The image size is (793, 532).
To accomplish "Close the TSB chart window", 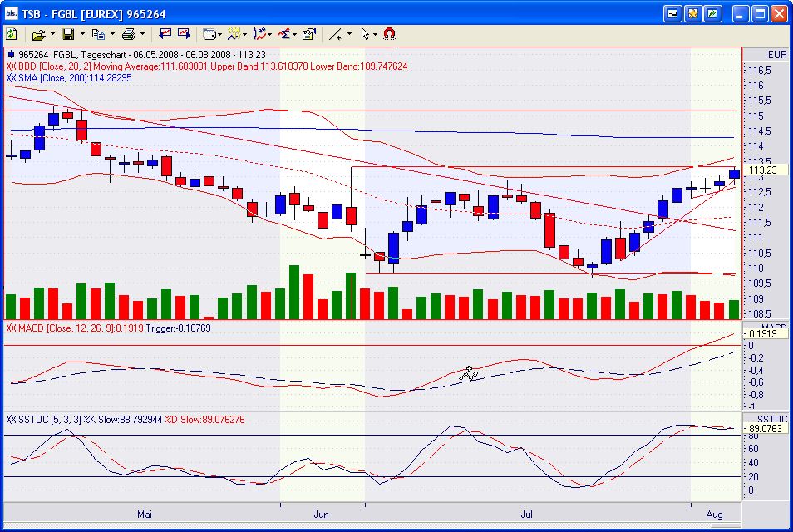I will 780,13.
